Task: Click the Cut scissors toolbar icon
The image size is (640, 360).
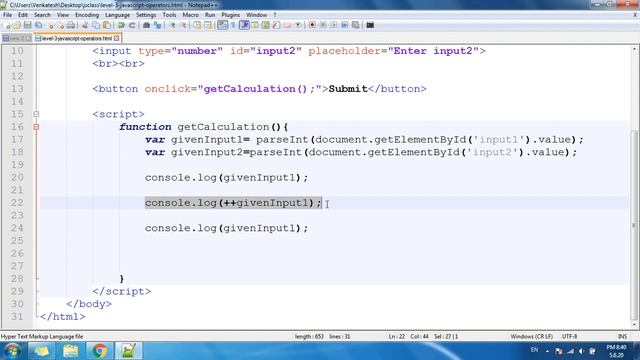Action: tap(85, 25)
